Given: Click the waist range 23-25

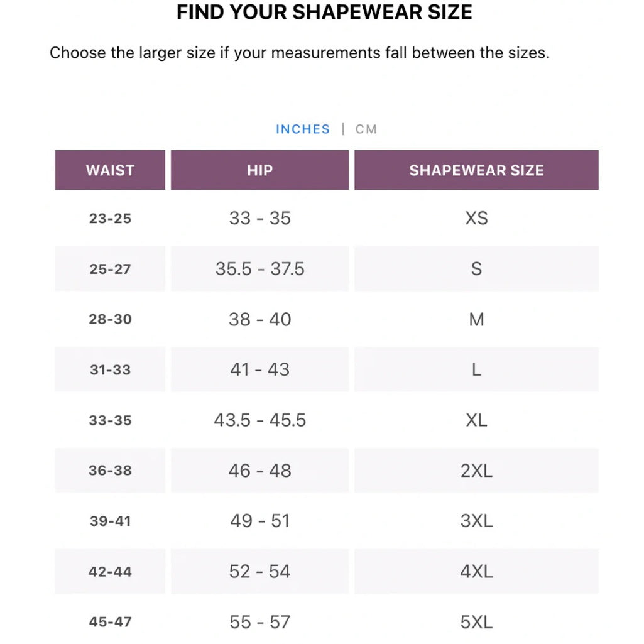Looking at the screenshot, I should pyautogui.click(x=109, y=218).
